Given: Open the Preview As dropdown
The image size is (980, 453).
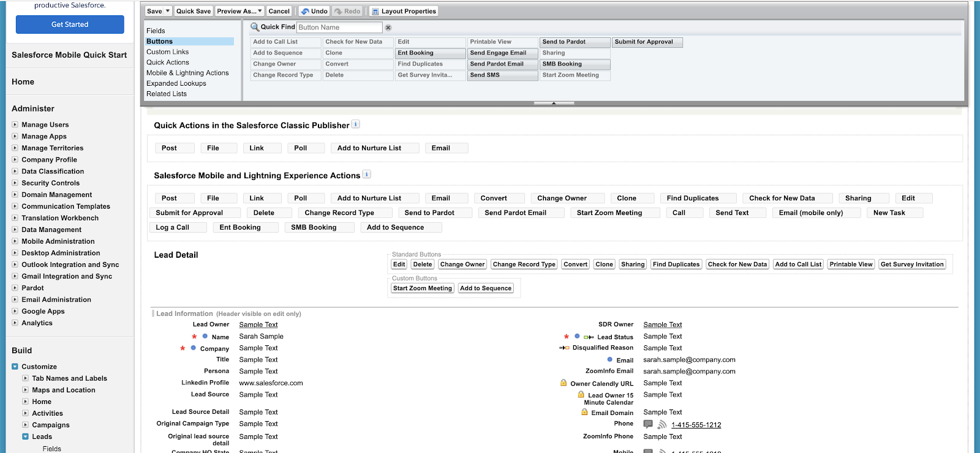Looking at the screenshot, I should (x=240, y=11).
